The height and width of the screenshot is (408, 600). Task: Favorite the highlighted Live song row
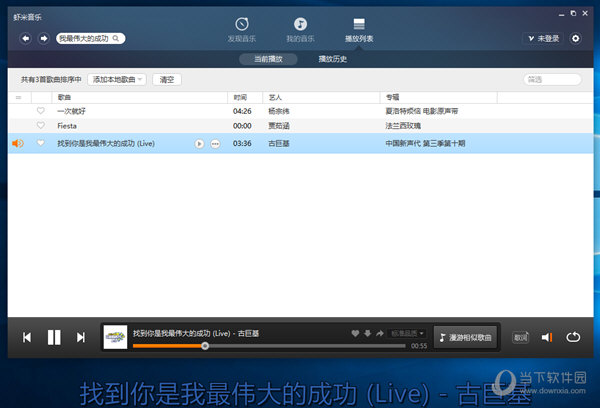pyautogui.click(x=41, y=143)
